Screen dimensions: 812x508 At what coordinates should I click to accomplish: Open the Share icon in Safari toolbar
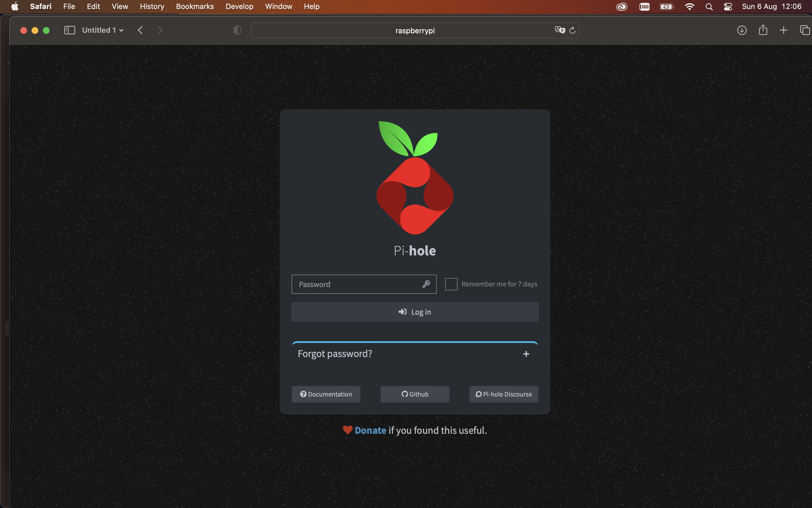pos(763,30)
